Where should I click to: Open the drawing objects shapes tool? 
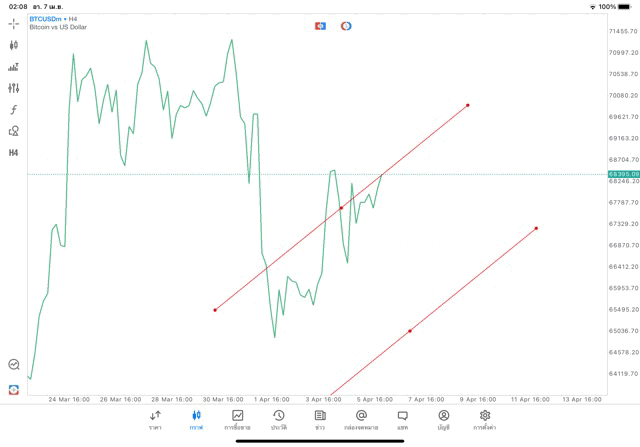(14, 131)
